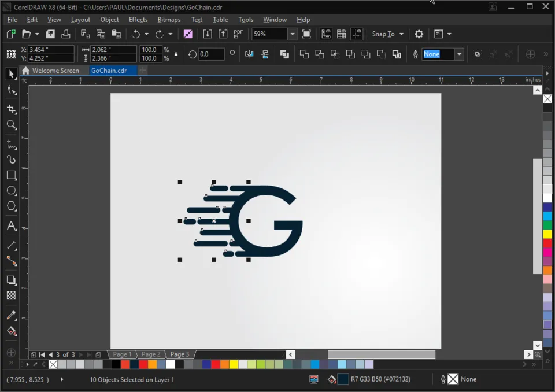The width and height of the screenshot is (555, 392).
Task: Toggle Show grid button
Action: click(x=341, y=34)
